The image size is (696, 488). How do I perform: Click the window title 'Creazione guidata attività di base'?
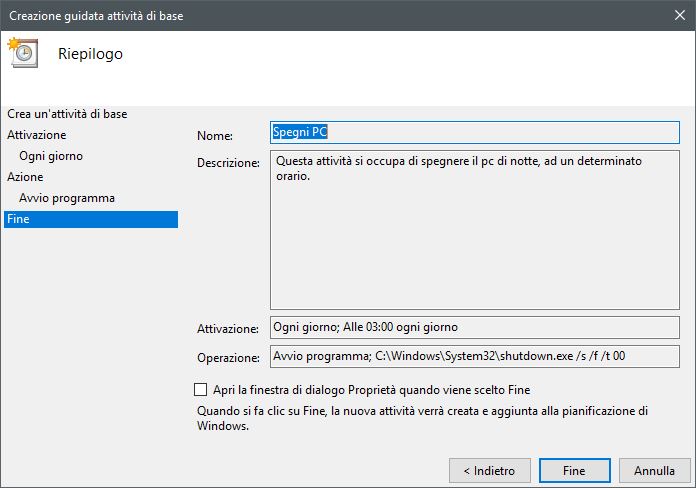point(96,16)
